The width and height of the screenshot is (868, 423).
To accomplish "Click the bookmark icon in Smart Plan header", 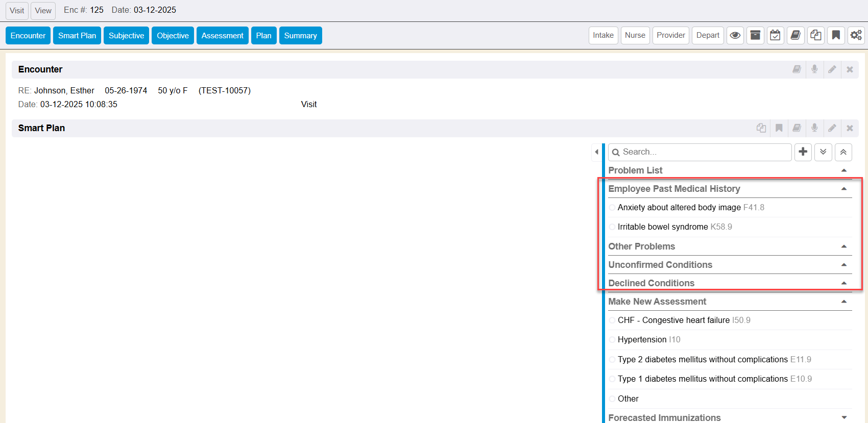I will coord(779,128).
